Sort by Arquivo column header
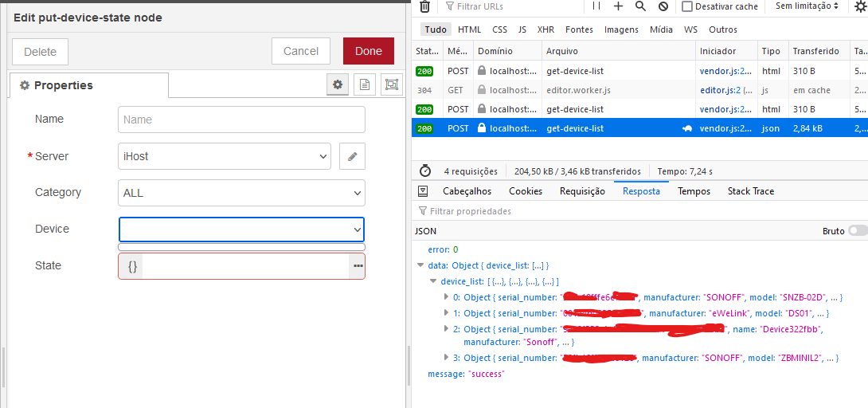The width and height of the screenshot is (868, 408). [619, 51]
